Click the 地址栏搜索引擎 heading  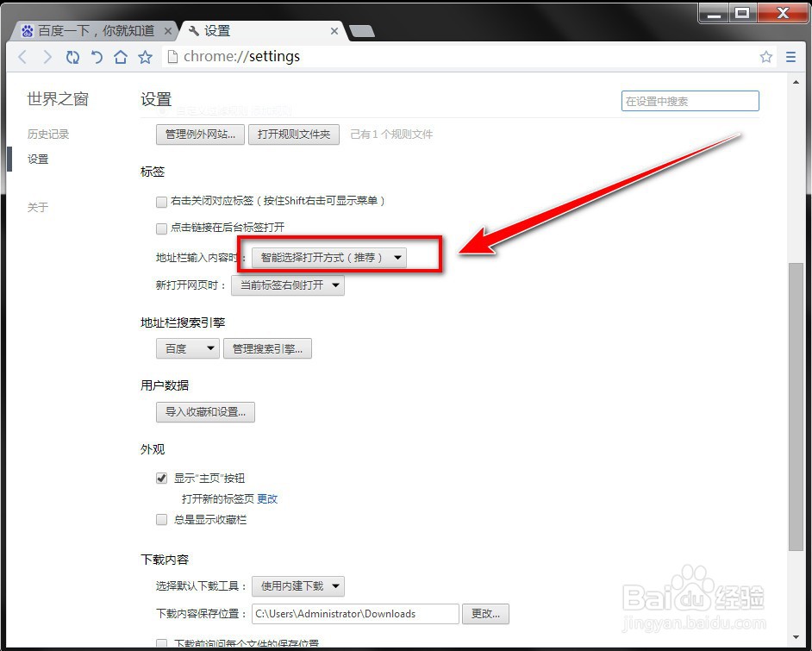[x=182, y=322]
